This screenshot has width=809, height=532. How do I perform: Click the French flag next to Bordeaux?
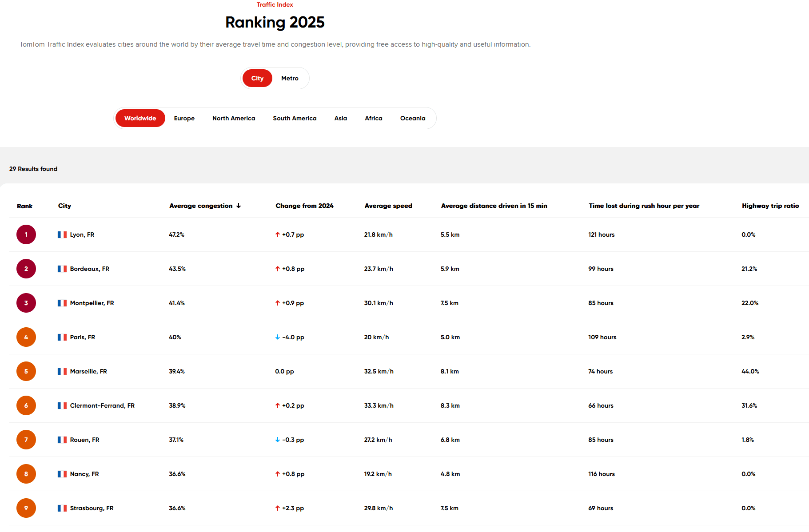coord(62,269)
